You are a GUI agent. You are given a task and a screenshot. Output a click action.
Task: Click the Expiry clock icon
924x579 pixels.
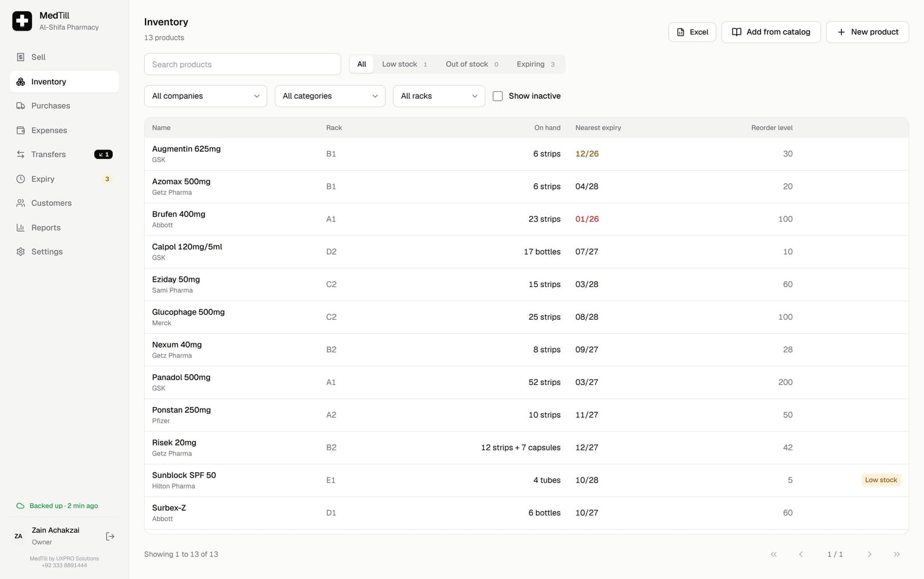pos(21,179)
